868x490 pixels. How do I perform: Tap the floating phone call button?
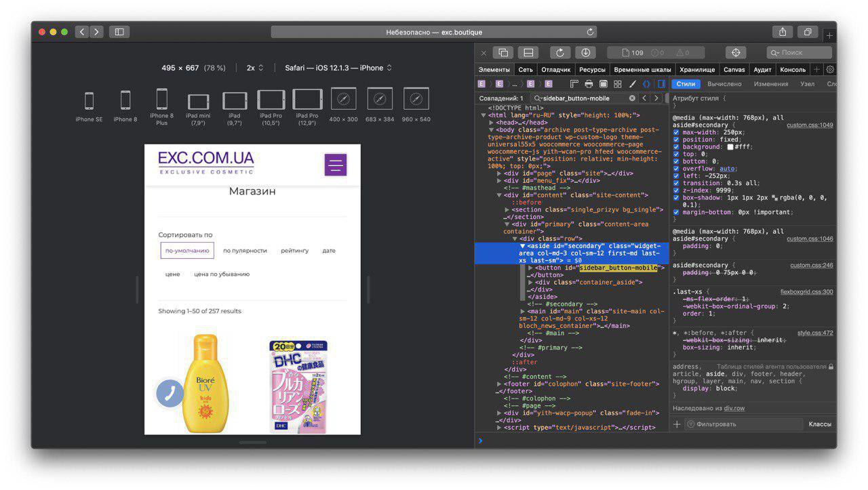(x=170, y=393)
